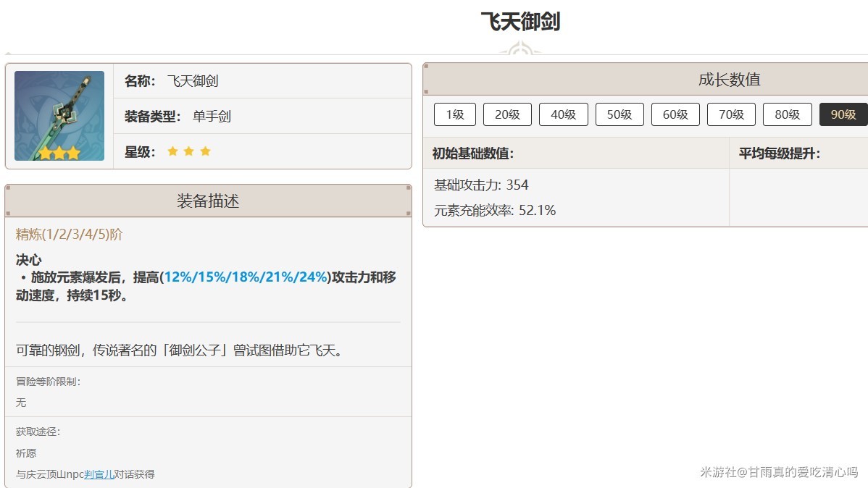Click the blue 12%/15%/18%/21%/24% refinement values
The height and width of the screenshot is (488, 868).
pos(246,277)
